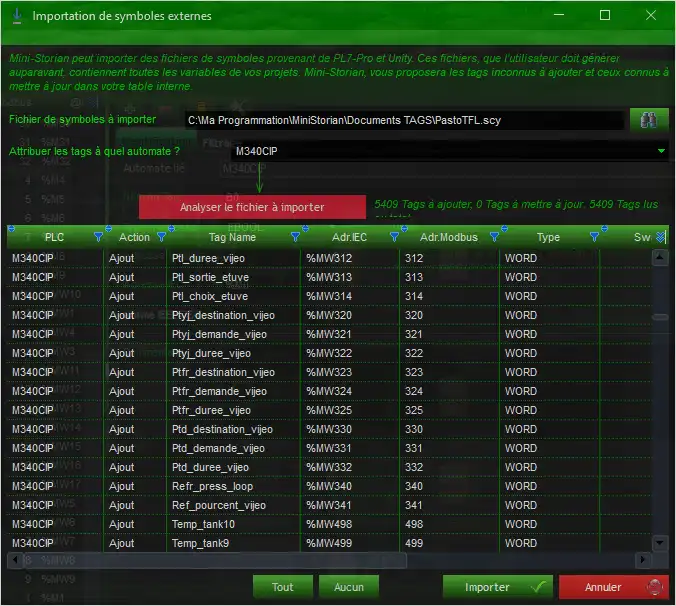Click the Action column header
This screenshot has height=606, width=676.
tap(134, 237)
